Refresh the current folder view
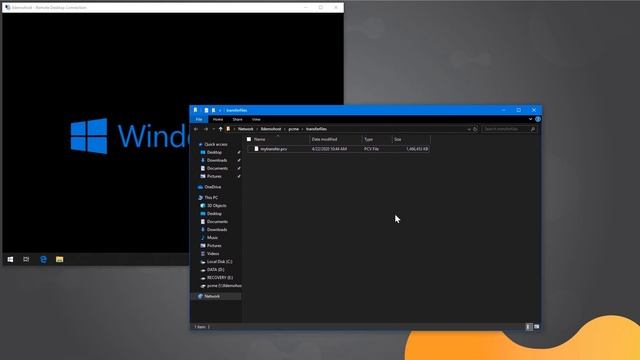The height and width of the screenshot is (360, 640). 475,129
